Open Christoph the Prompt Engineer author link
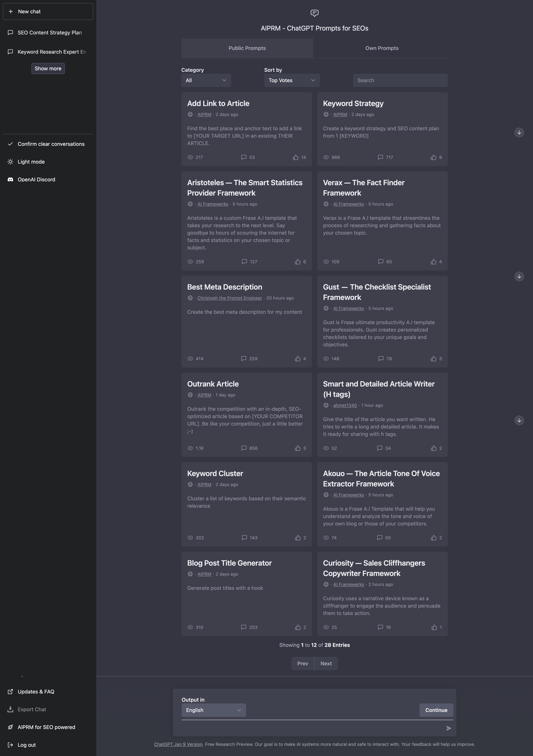533x756 pixels. [x=230, y=298]
